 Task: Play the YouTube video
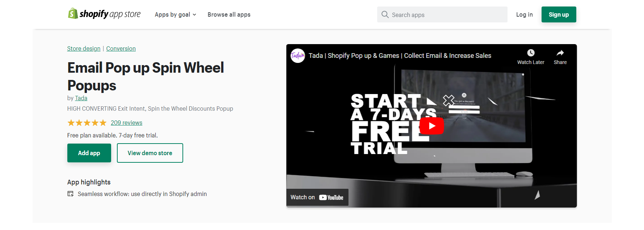(432, 126)
